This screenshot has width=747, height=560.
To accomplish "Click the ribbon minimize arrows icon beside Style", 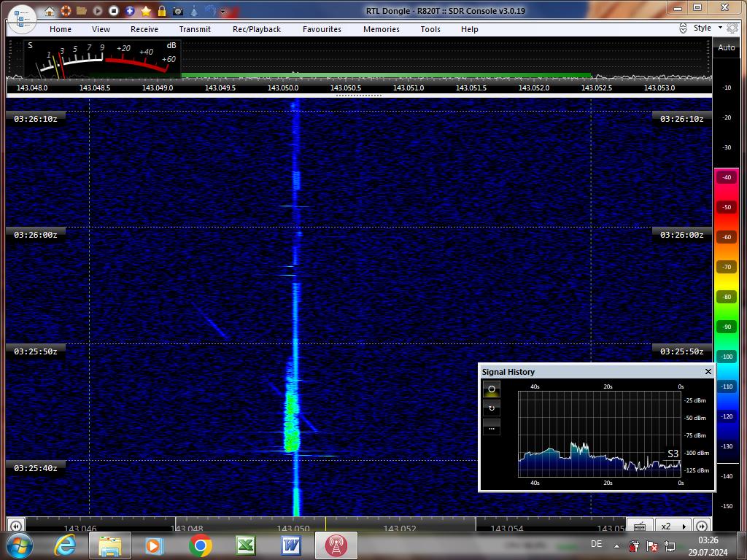I will 683,28.
